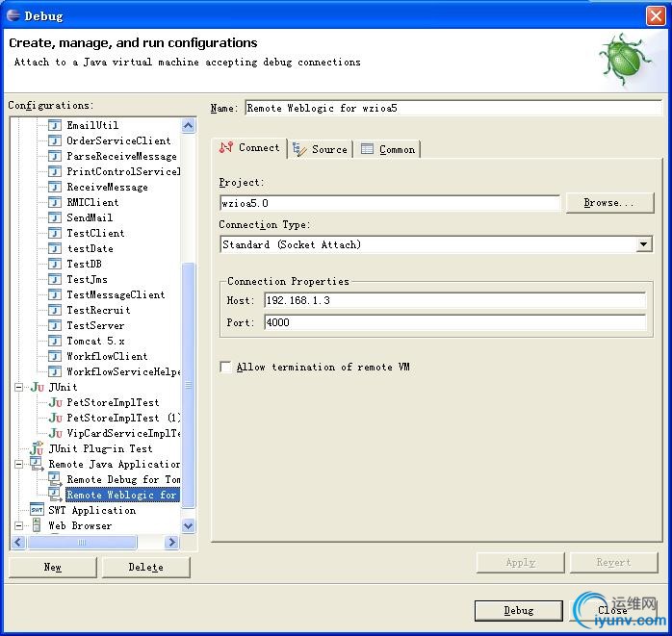Click the Remote Java Application category icon
Viewport: 672px width, 636px height.
[x=37, y=464]
